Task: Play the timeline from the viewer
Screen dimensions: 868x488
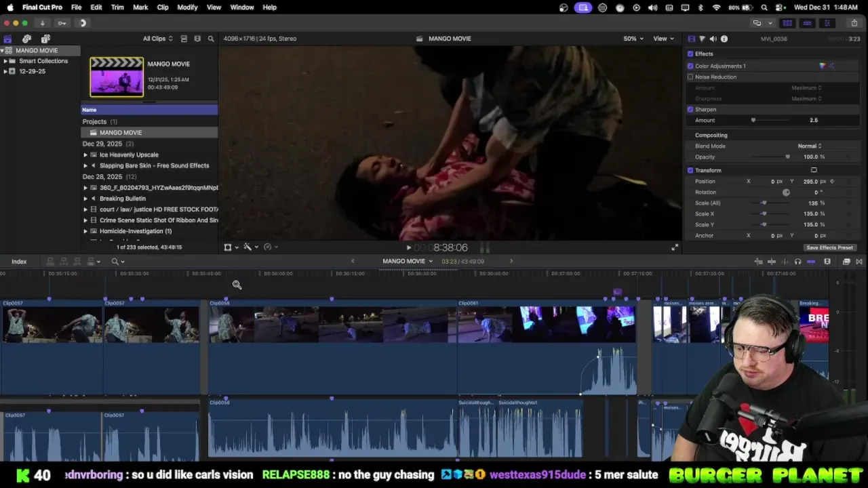Action: click(408, 248)
